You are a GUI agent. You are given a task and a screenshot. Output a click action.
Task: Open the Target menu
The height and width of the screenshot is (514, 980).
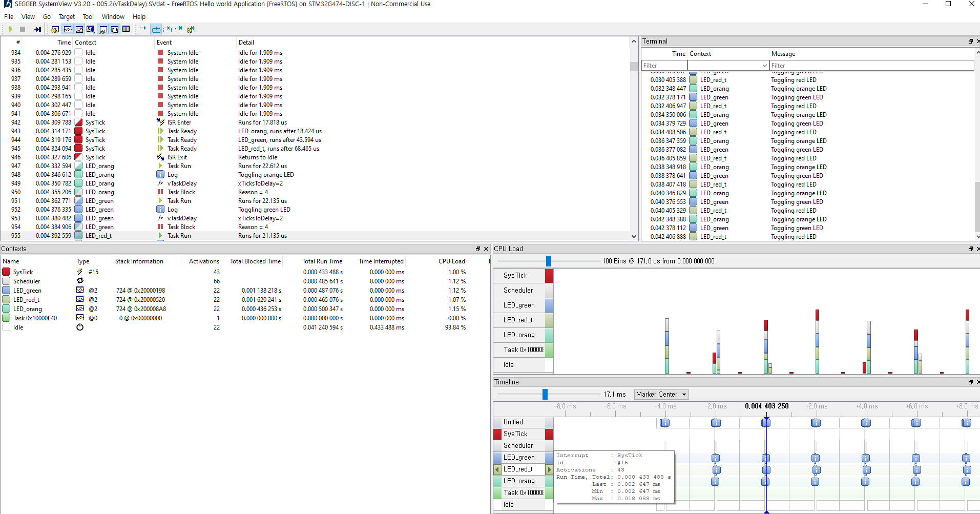pyautogui.click(x=67, y=17)
